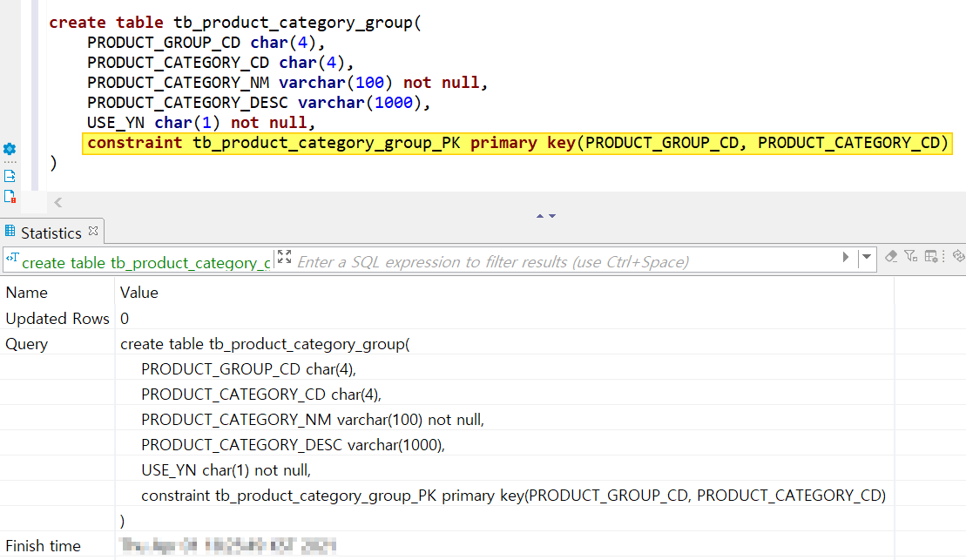Click the closing parenthesis line in editor
Image resolution: width=966 pixels, height=560 pixels.
click(x=54, y=163)
